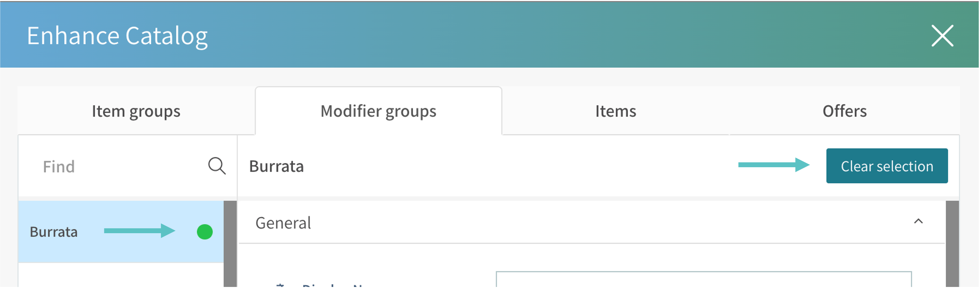Screen dimensions: 980x288
Task: Click the partially visible field label below General
Action: [321, 285]
